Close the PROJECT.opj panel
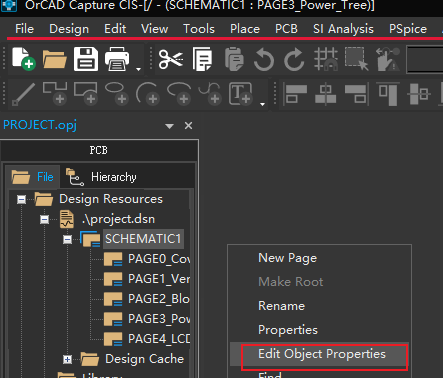 tap(188, 126)
